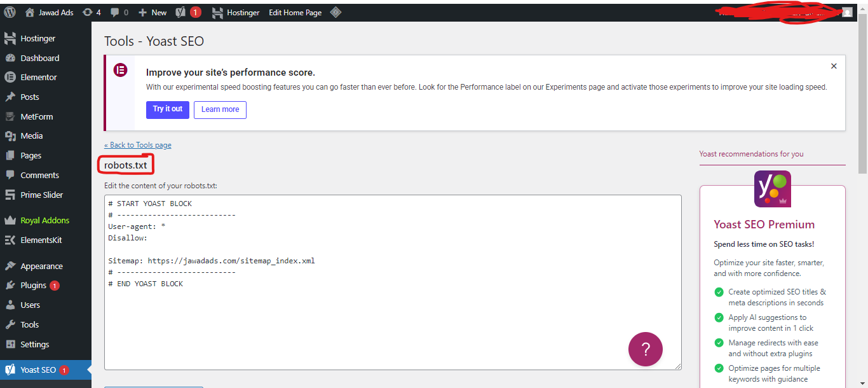Click the purple question mark help button
868x388 pixels.
pos(645,349)
